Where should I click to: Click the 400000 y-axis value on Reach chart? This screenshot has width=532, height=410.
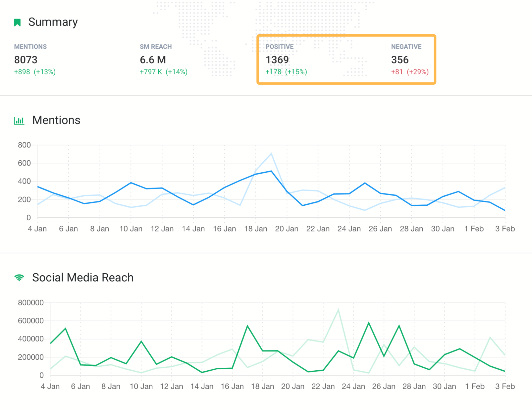point(31,339)
